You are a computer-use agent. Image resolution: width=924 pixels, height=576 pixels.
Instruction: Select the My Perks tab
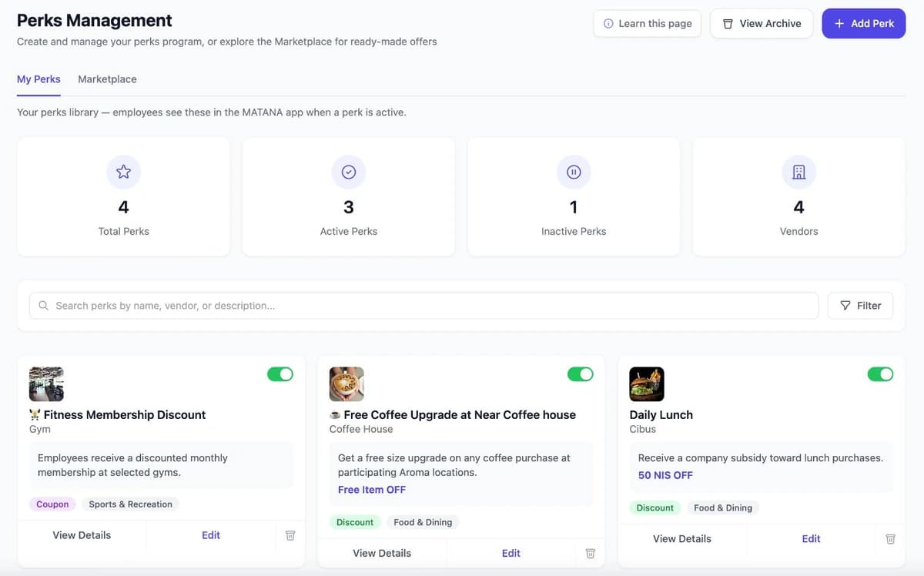tap(38, 79)
